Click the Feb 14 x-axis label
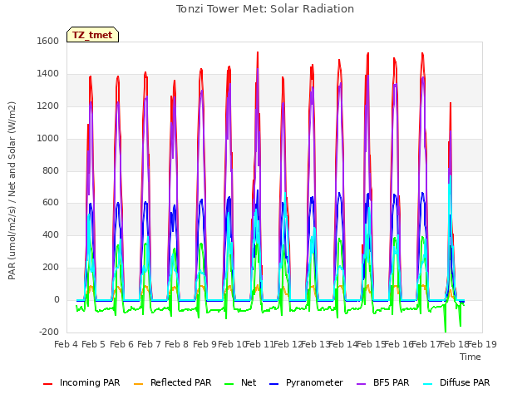532x399 pixels. tap(343, 344)
